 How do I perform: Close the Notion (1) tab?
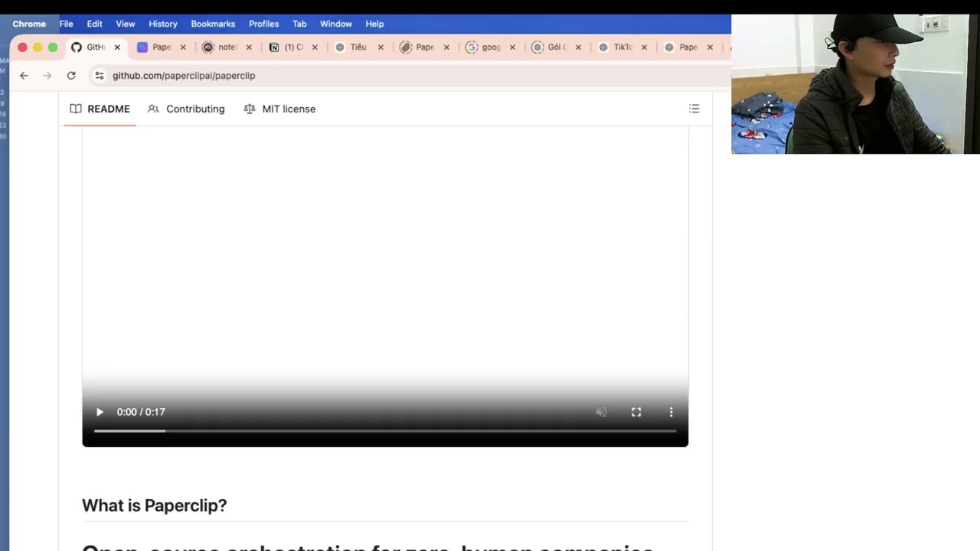click(x=315, y=47)
